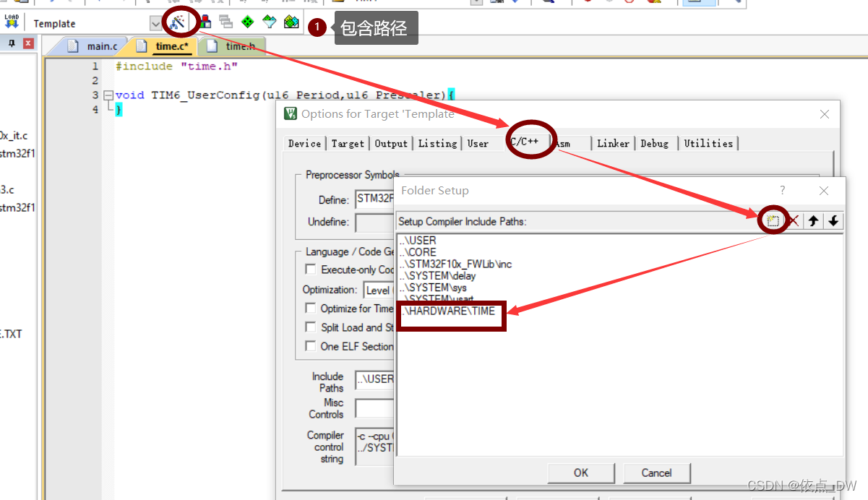Open the Target tab in Options
This screenshot has width=868, height=500.
click(x=348, y=143)
